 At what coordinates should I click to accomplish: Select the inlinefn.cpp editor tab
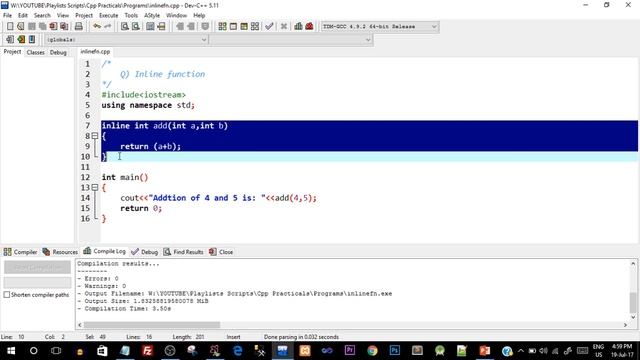tap(95, 51)
